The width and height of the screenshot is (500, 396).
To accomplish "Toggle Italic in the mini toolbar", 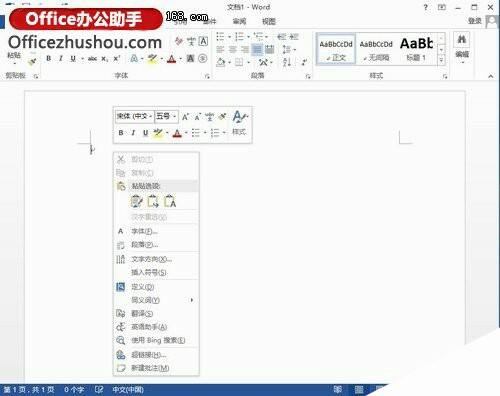I will point(133,133).
